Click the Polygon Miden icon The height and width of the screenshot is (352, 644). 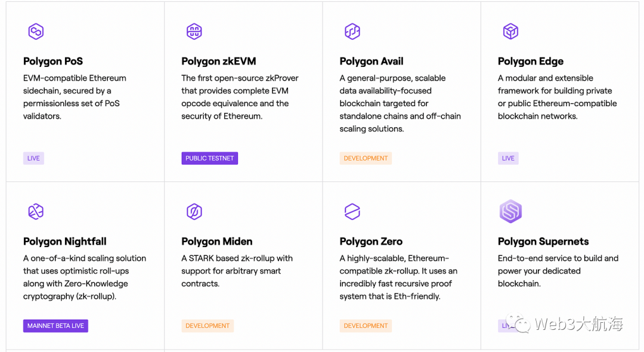tap(194, 212)
